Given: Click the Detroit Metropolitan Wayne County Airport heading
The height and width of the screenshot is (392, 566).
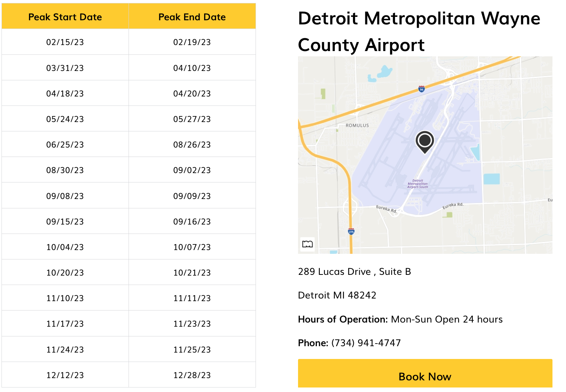Looking at the screenshot, I should tap(419, 32).
